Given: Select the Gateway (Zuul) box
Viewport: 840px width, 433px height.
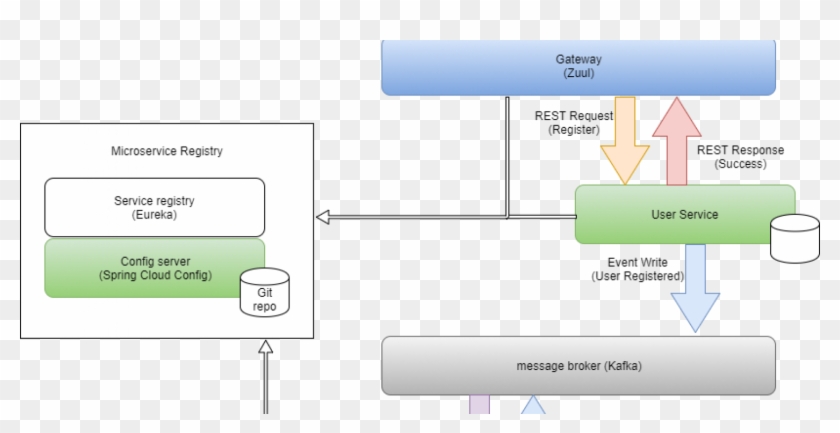Looking at the screenshot, I should (x=578, y=67).
